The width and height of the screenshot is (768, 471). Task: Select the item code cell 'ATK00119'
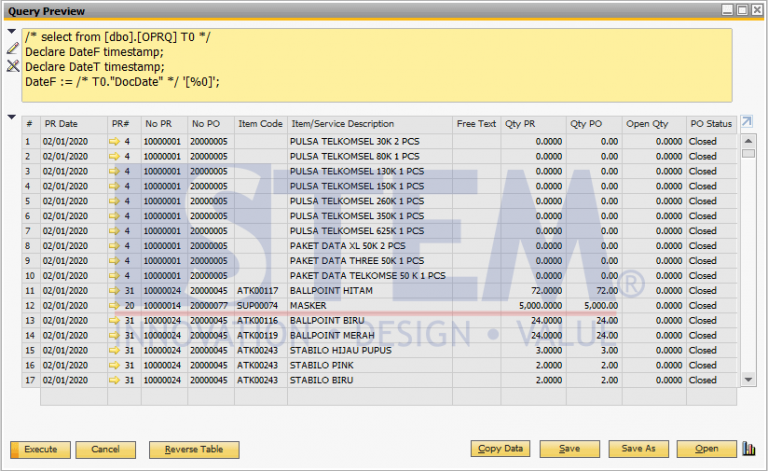(261, 335)
